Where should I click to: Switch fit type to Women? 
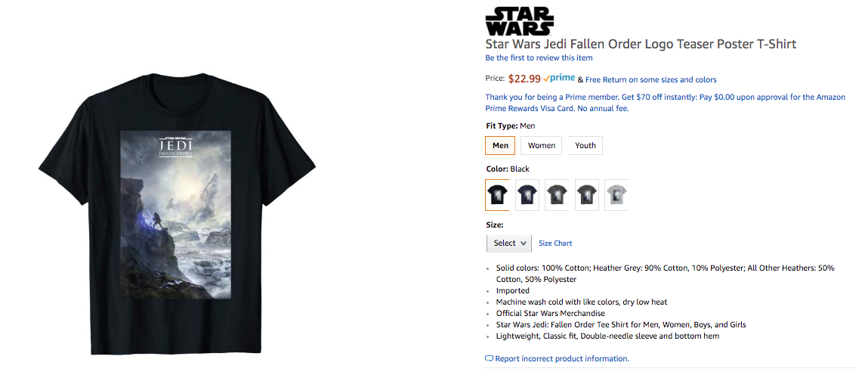point(542,145)
